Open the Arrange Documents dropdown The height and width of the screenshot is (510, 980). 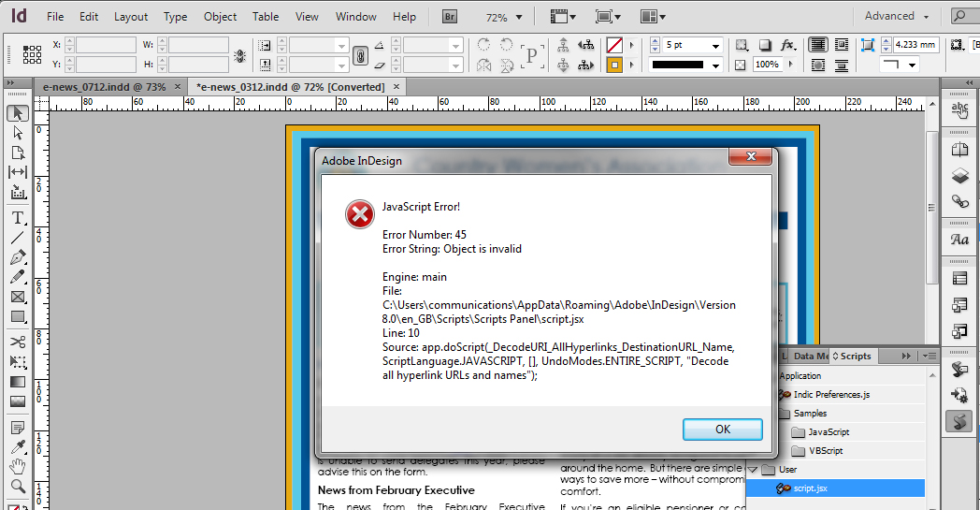point(653,17)
